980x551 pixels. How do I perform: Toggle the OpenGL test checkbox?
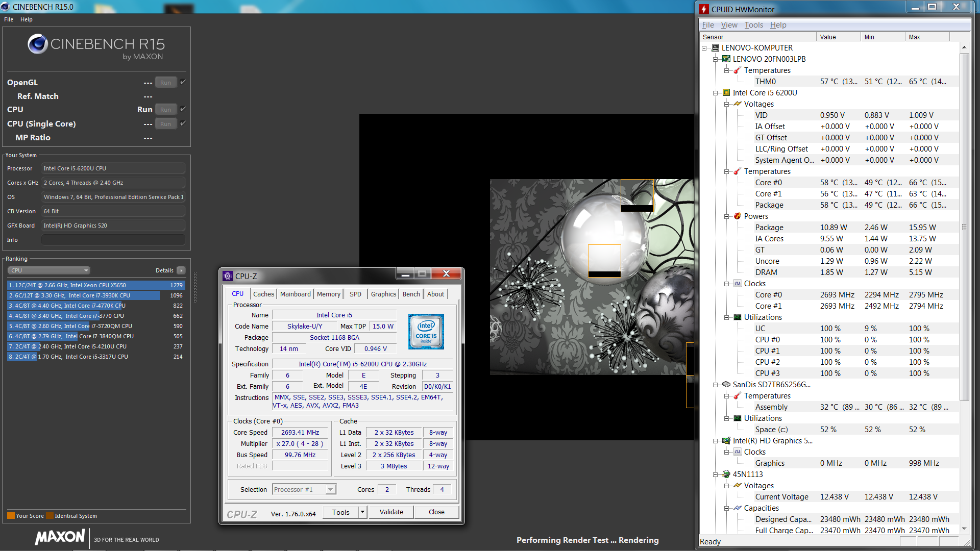click(183, 82)
